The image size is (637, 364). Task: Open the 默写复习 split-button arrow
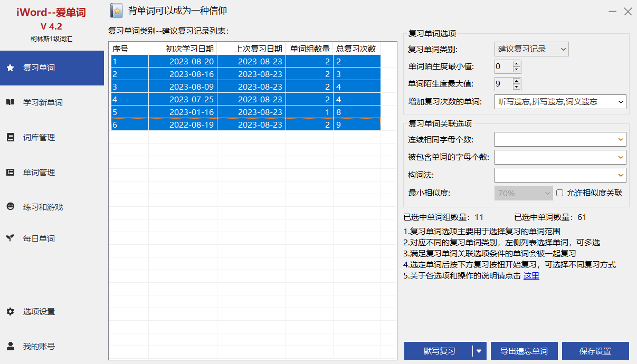[x=479, y=351]
